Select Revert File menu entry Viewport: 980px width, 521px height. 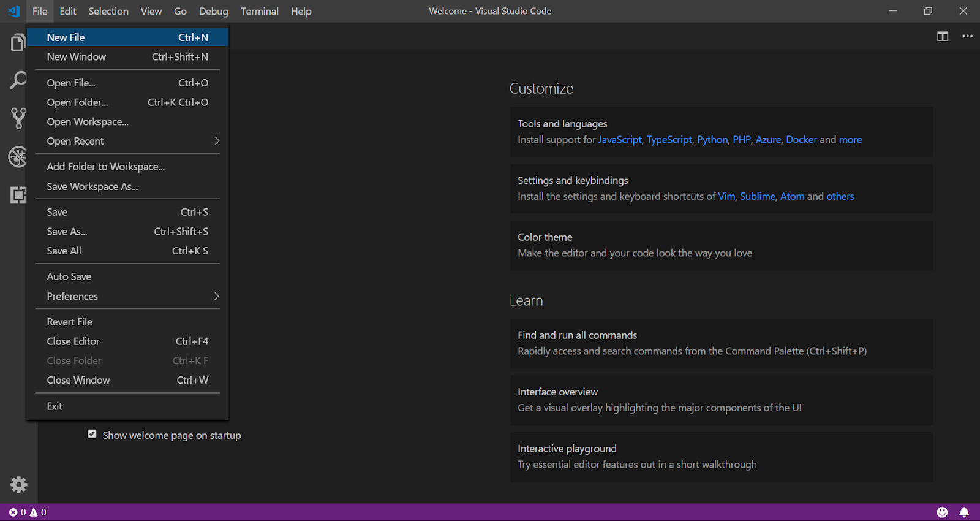pyautogui.click(x=127, y=322)
